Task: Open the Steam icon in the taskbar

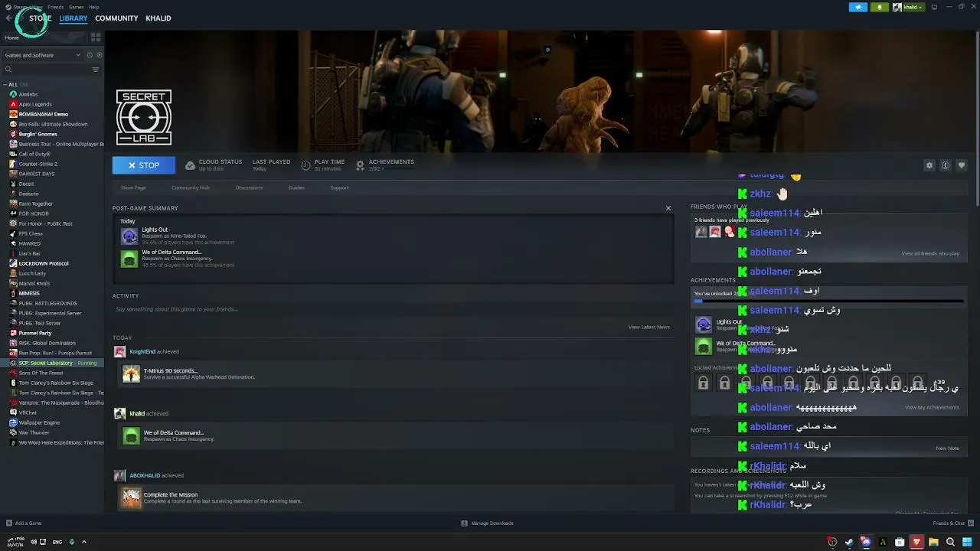Action: pos(849,543)
